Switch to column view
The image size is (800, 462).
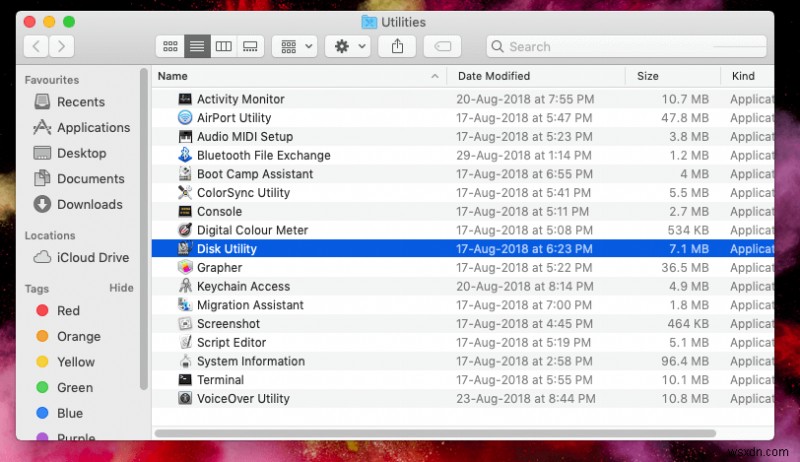tap(223, 46)
